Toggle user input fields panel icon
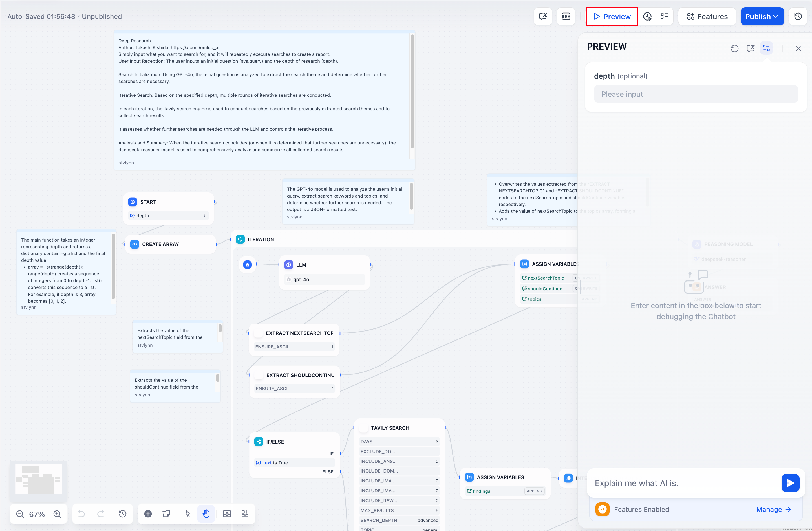This screenshot has width=812, height=531. 766,49
